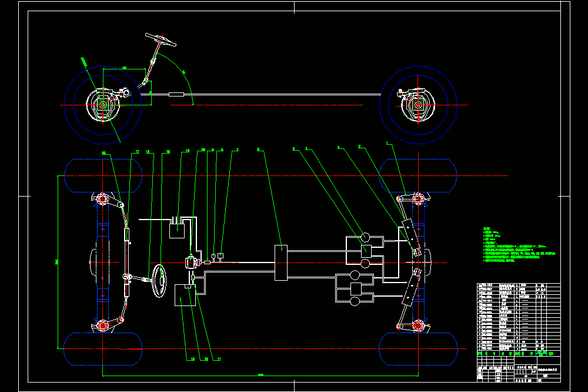The image size is (588, 392).
Task: Select the vertical track-width dimension line at left
Action: tap(58, 262)
